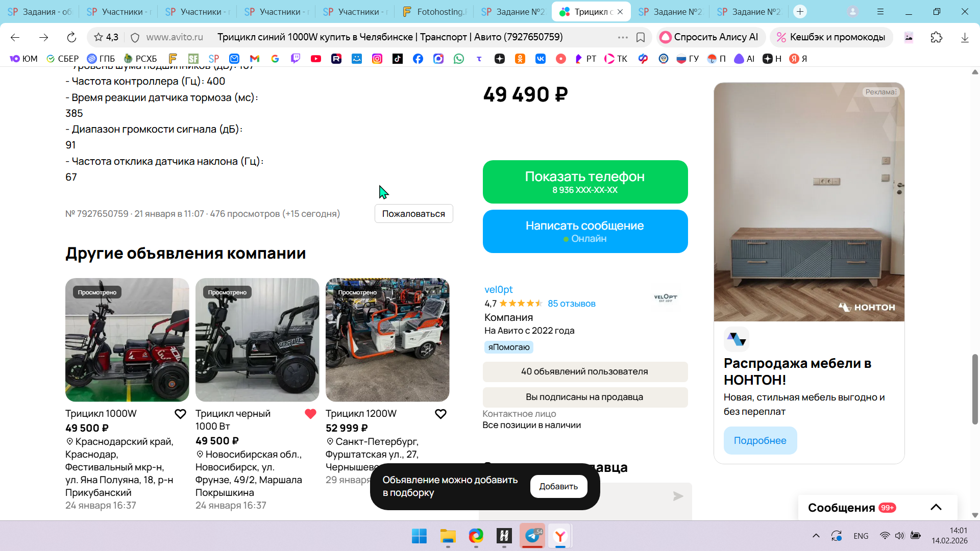Click the bookmark icon in address bar

[x=641, y=37]
